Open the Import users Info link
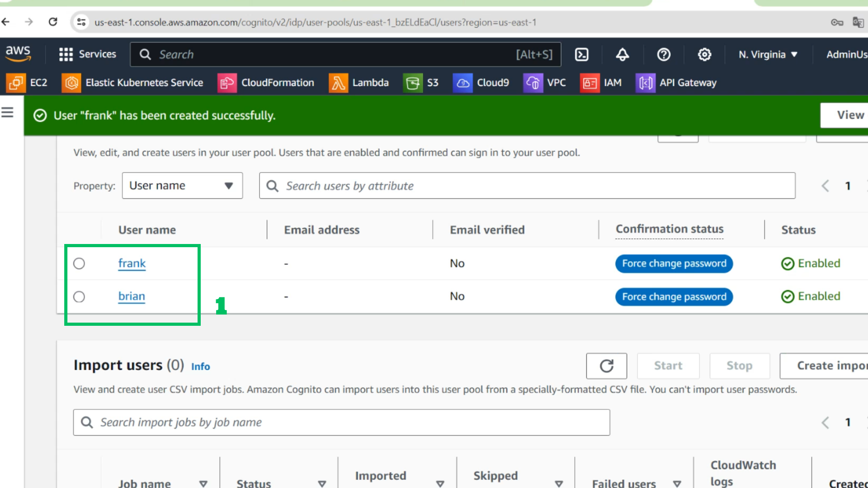This screenshot has width=868, height=488. pyautogui.click(x=200, y=366)
